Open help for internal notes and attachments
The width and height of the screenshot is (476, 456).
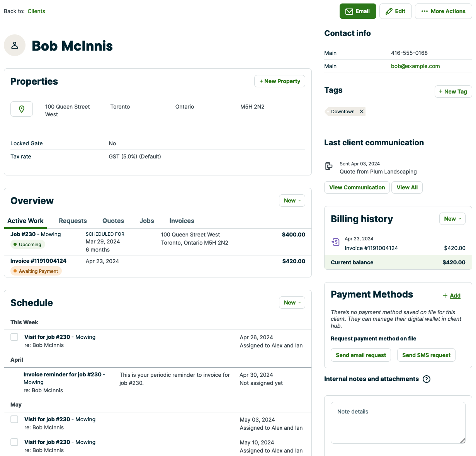coord(427,379)
